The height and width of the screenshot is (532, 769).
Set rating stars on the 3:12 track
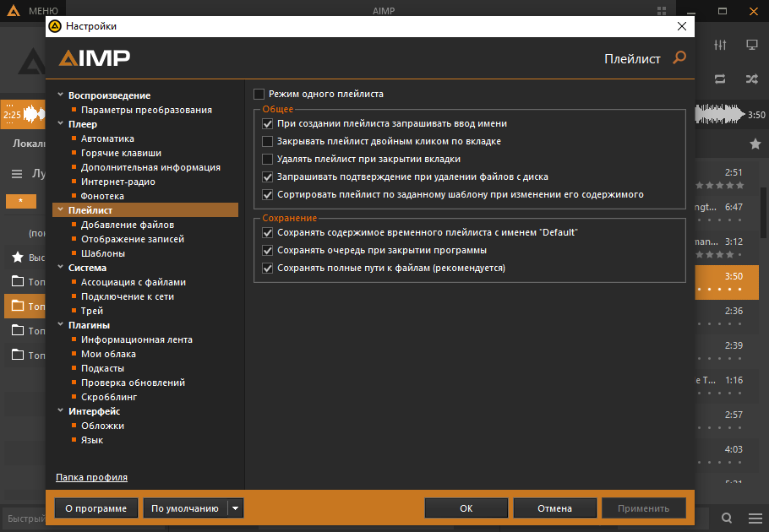coord(719,255)
